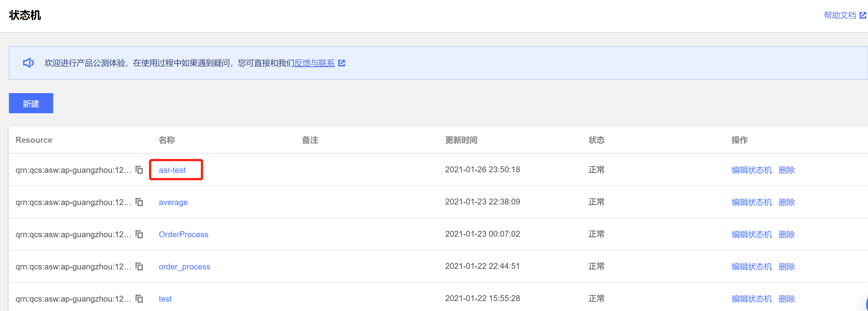This screenshot has width=868, height=311.
Task: Delete the asr-test state machine
Action: point(787,170)
